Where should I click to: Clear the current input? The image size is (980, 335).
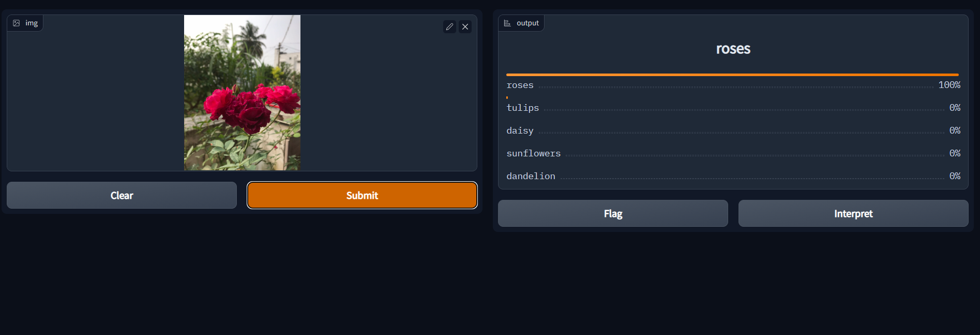point(122,195)
